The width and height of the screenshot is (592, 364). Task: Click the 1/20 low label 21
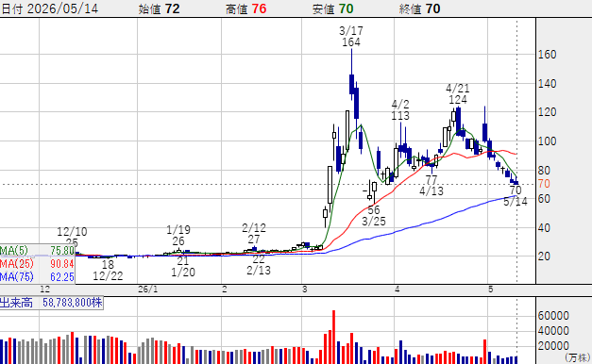(x=183, y=260)
